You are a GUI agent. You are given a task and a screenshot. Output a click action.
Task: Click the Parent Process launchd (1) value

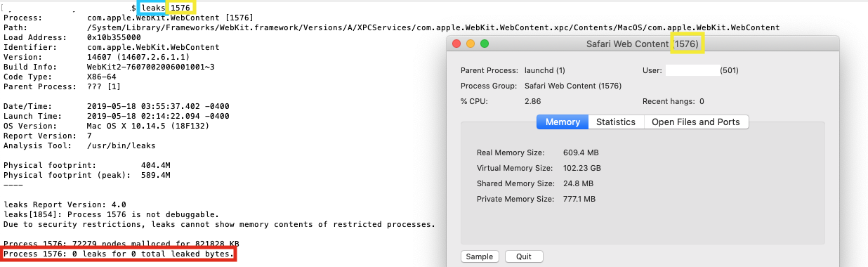545,70
